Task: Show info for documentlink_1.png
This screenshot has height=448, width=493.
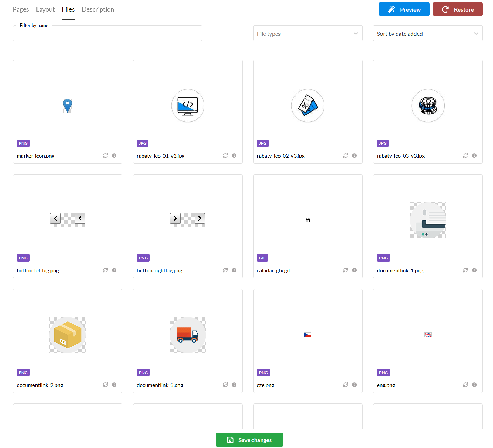Action: coord(474,270)
